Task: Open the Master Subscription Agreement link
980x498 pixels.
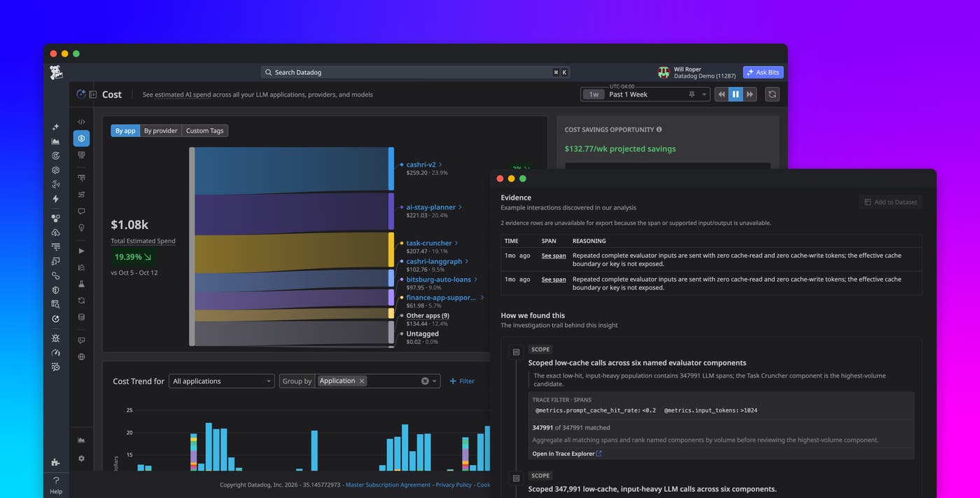Action: [388, 485]
